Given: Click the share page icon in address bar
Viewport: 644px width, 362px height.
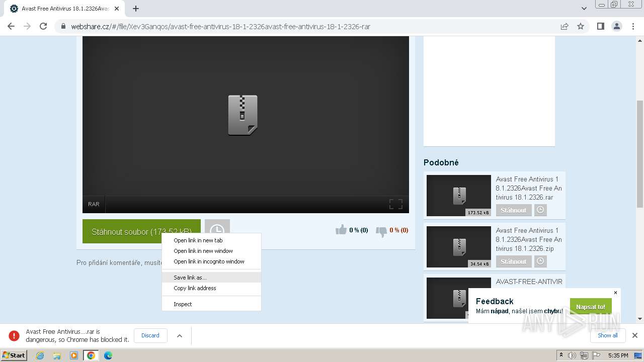Looking at the screenshot, I should 565,26.
